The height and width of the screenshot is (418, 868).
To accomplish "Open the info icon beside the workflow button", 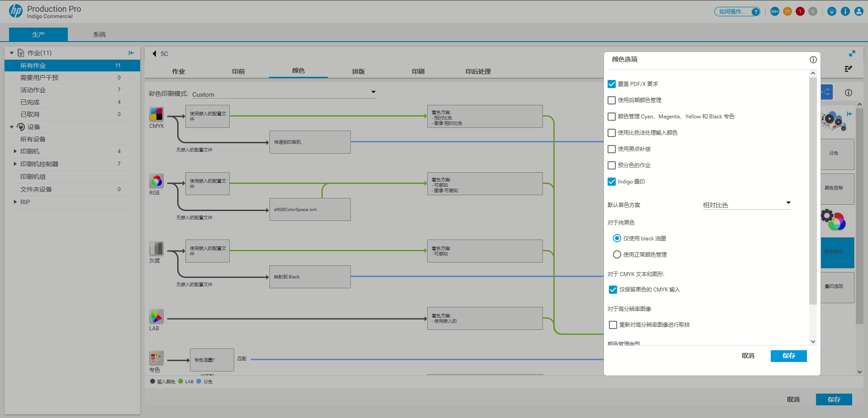I will pos(849,93).
